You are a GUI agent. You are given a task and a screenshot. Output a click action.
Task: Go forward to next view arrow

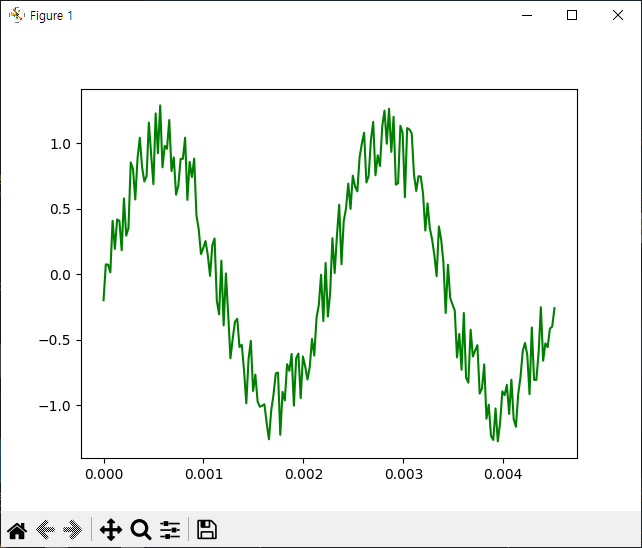coord(73,530)
